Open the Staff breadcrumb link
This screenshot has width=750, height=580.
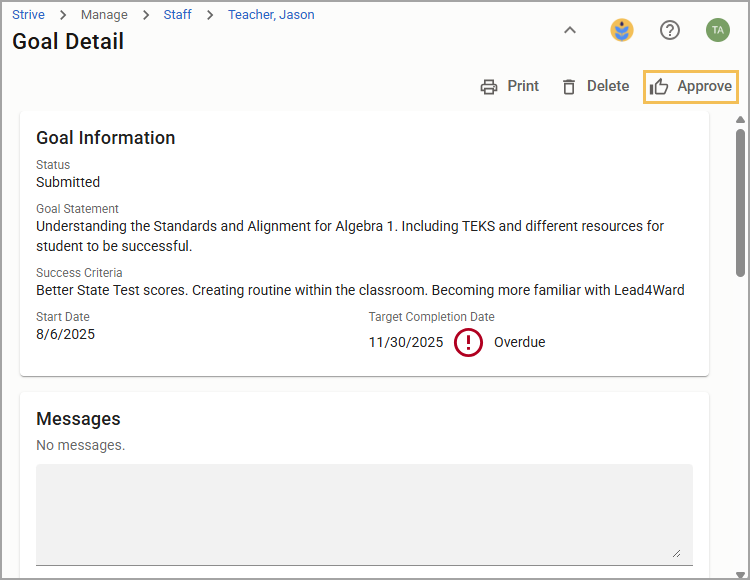[x=177, y=15]
